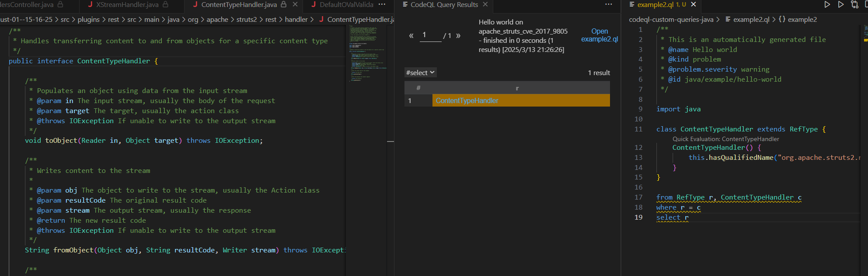The width and height of the screenshot is (868, 276).
Task: Expand the handler breadcrumb folder
Action: (x=296, y=20)
